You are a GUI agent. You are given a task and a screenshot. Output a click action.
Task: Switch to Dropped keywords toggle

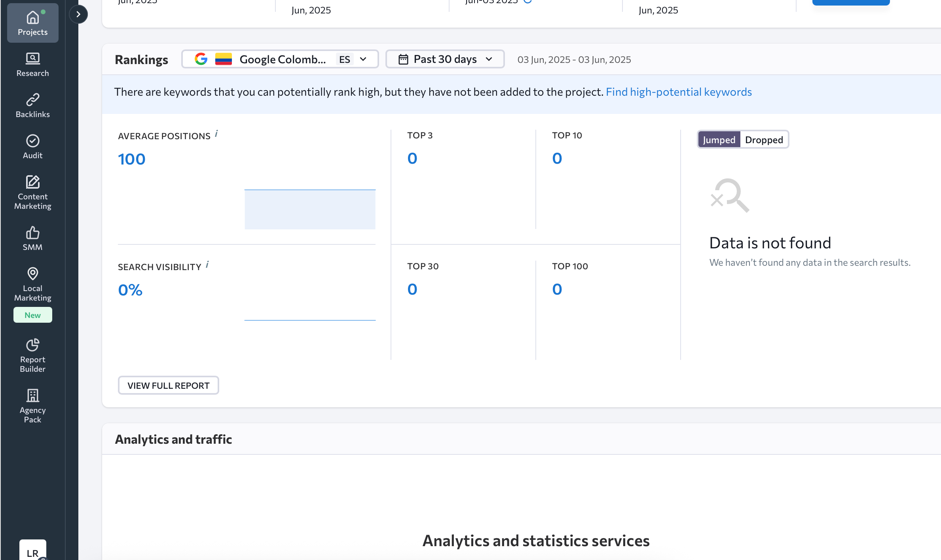(x=764, y=140)
